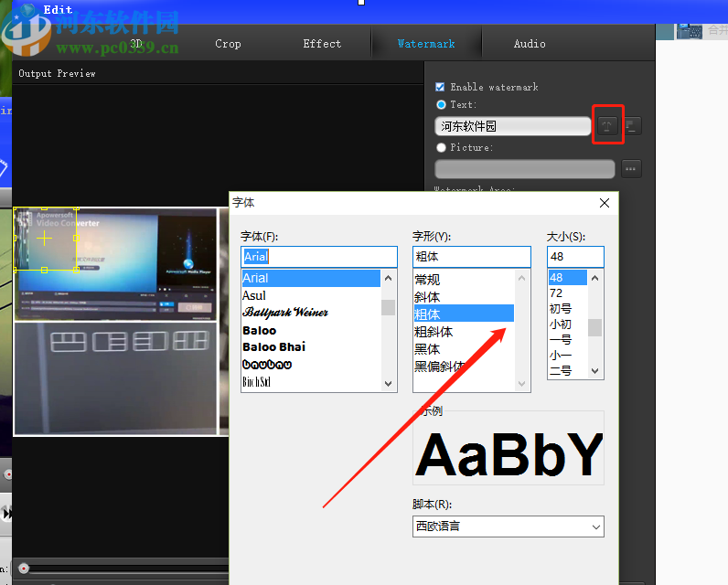
Task: Close the 字体 font dialog
Action: 604,203
